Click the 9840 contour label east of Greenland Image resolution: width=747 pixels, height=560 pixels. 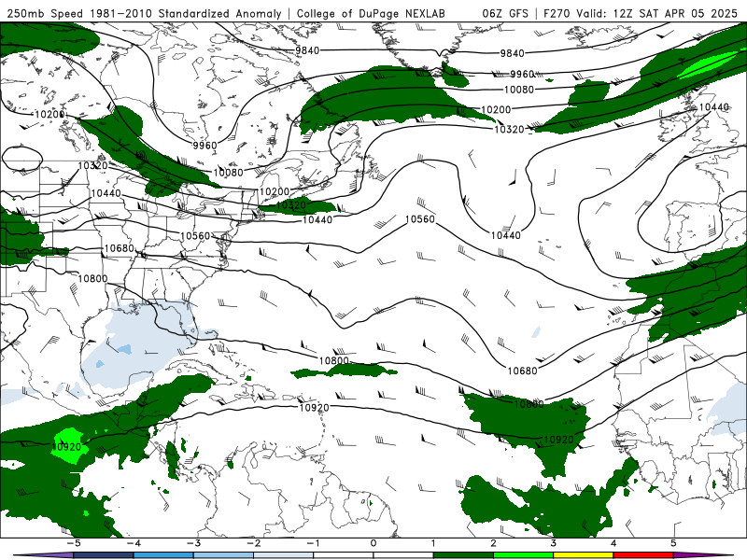click(512, 53)
